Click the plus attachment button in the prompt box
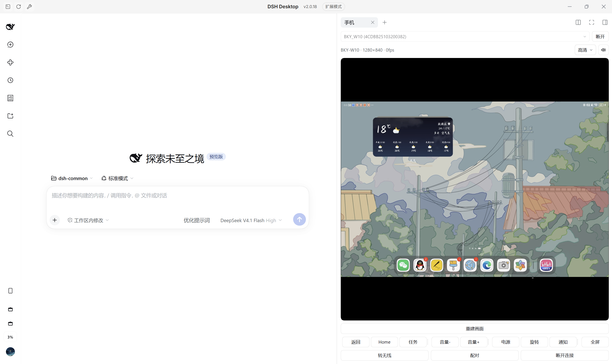 point(55,220)
